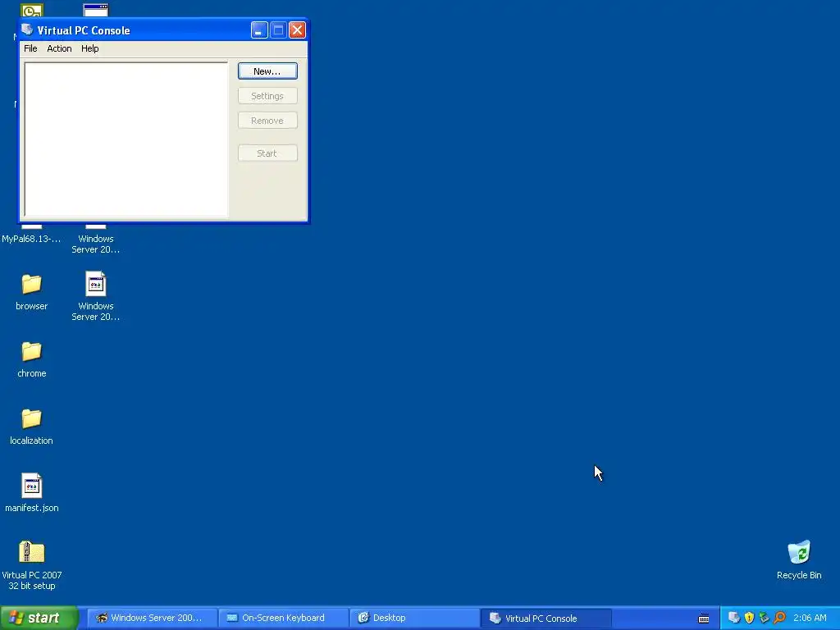Select the manifest.json file icon
The height and width of the screenshot is (630, 840).
pos(32,486)
